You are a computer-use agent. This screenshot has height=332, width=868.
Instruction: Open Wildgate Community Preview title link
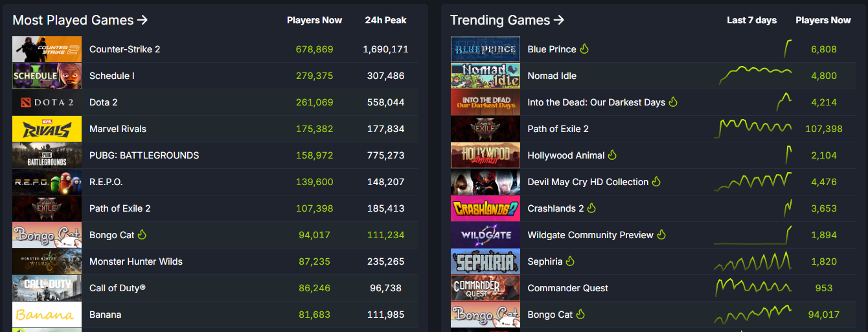pos(591,235)
